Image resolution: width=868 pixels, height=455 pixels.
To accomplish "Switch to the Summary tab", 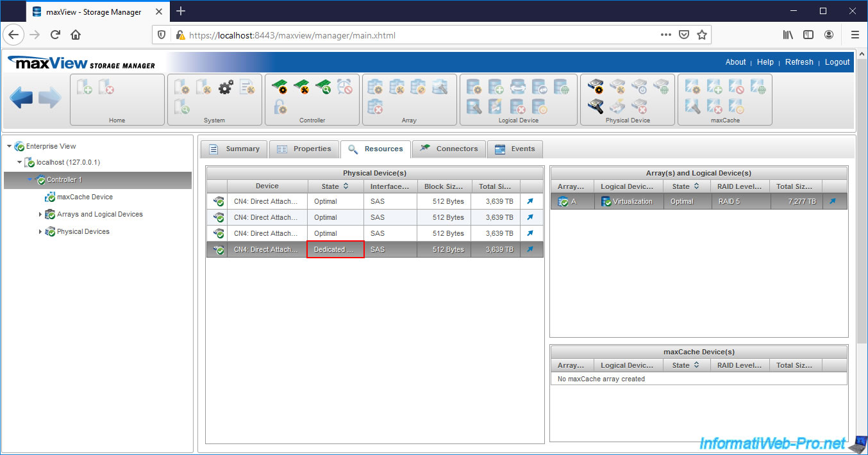I will pyautogui.click(x=234, y=149).
